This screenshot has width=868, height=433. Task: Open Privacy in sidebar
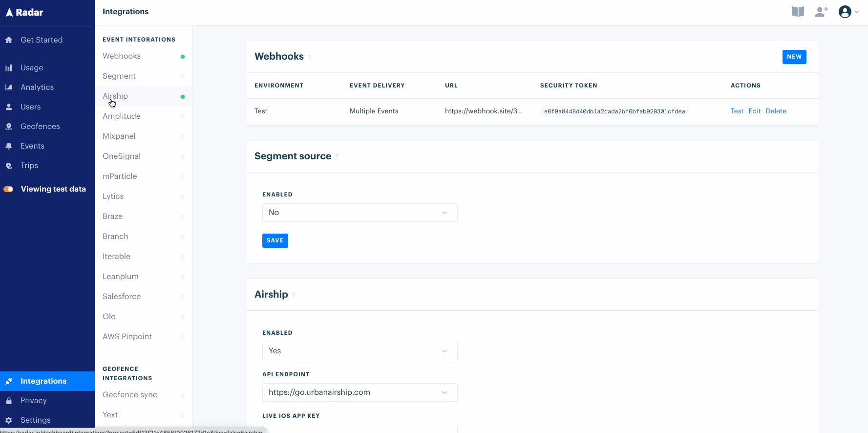(47, 401)
